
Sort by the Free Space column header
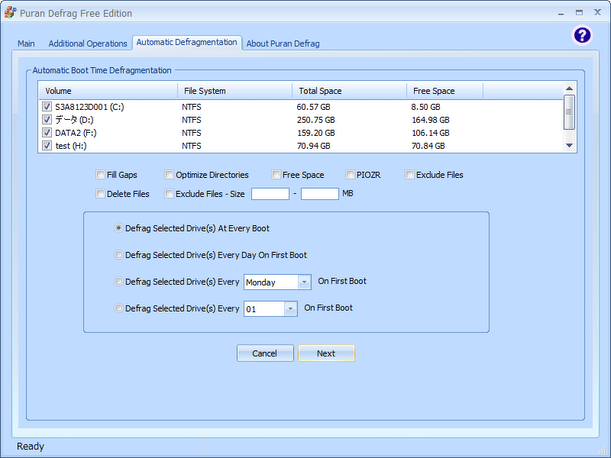[x=445, y=91]
